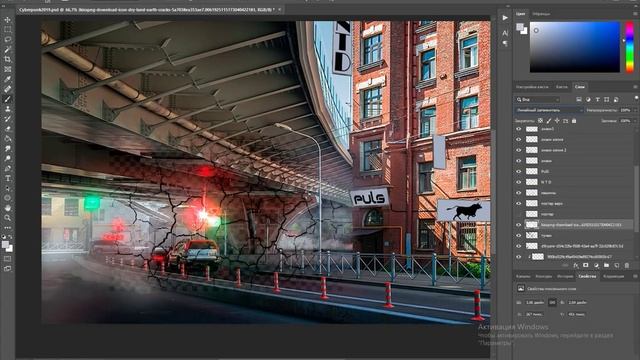Select the Magic Wand tool
Screen dimensions: 640x360
click(7, 49)
